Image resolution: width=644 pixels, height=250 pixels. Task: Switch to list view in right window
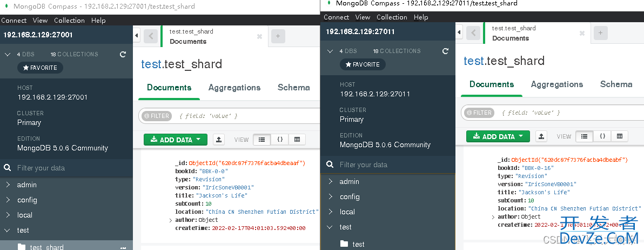[x=584, y=136]
